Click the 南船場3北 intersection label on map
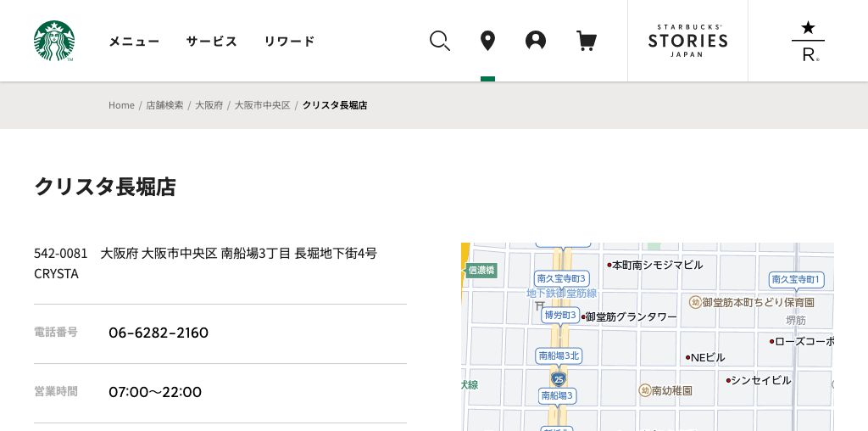Screen dimensions: 868x431 coord(559,355)
